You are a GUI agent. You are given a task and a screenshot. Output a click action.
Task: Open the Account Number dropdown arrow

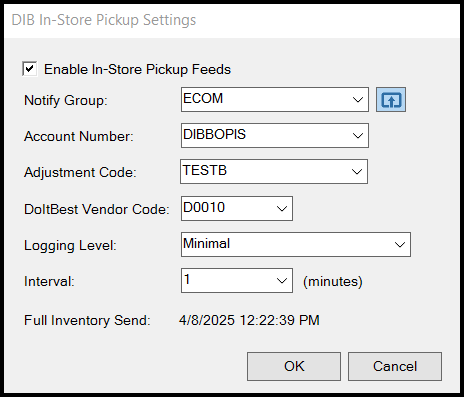(358, 136)
